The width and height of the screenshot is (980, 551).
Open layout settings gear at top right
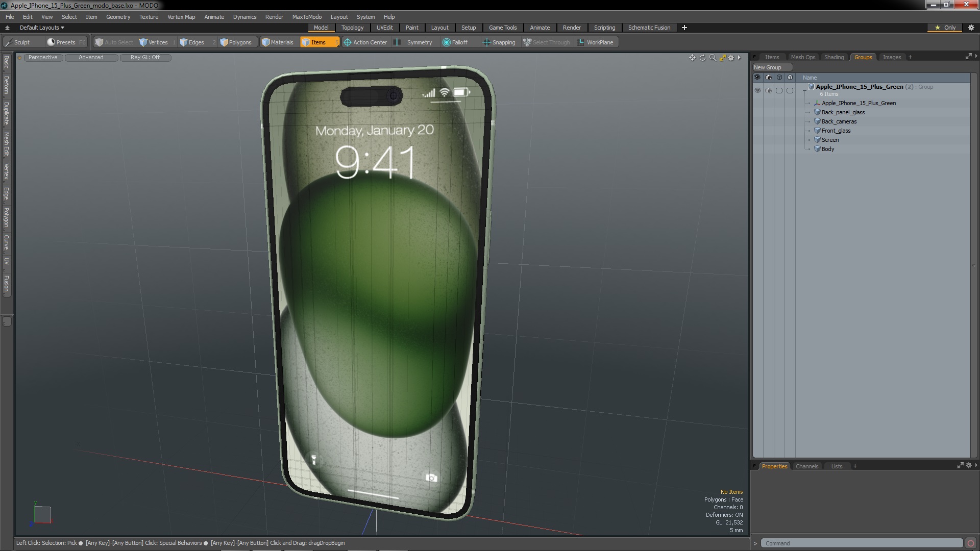pyautogui.click(x=971, y=28)
